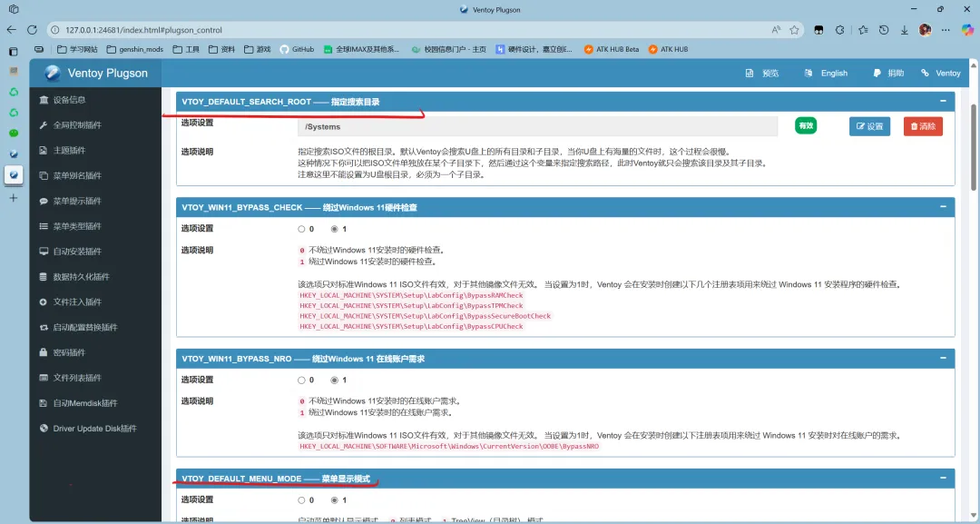Open the browser profile avatar

[925, 29]
